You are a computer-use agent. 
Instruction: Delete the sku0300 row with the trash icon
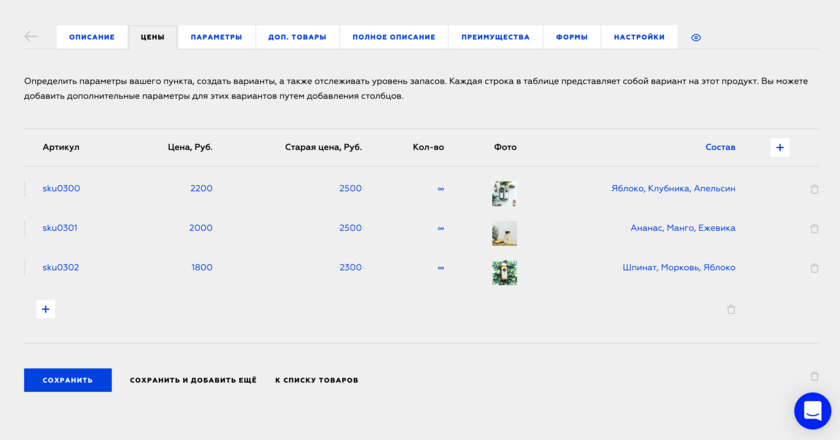[814, 189]
